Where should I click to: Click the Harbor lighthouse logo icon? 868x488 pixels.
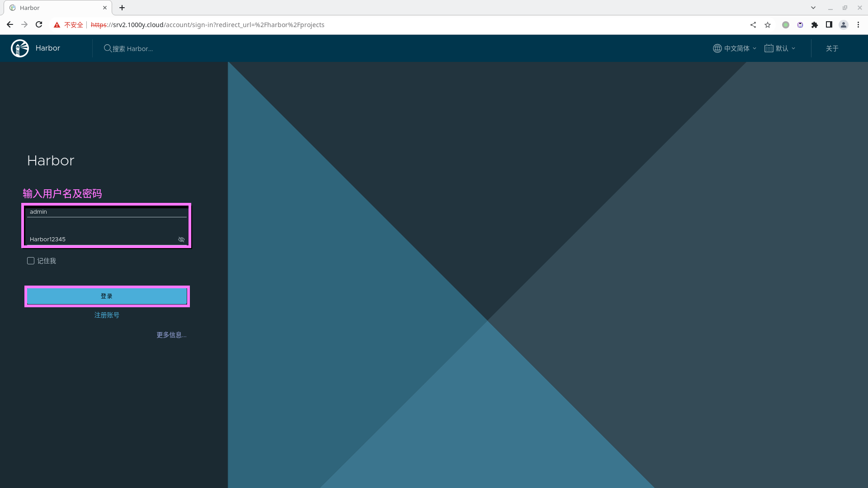[20, 48]
